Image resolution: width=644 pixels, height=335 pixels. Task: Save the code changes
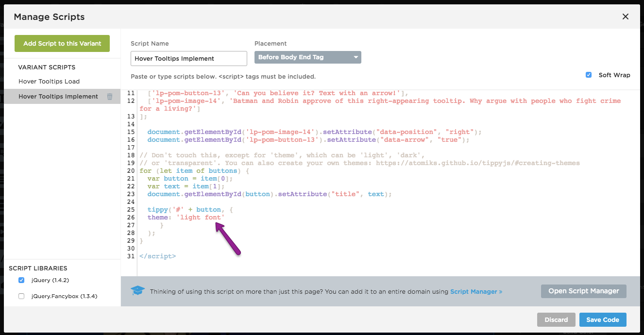(602, 319)
